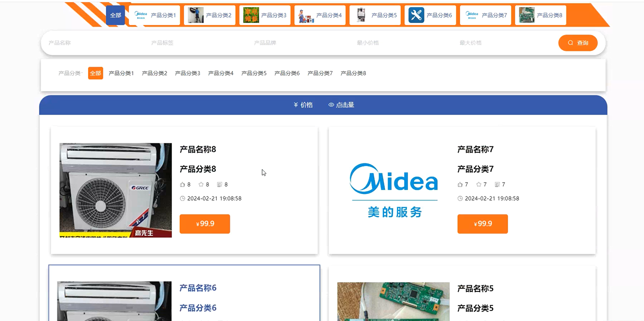This screenshot has width=644, height=321.
Task: Click star favorite icon on 产品名称8 card
Action: pos(201,184)
